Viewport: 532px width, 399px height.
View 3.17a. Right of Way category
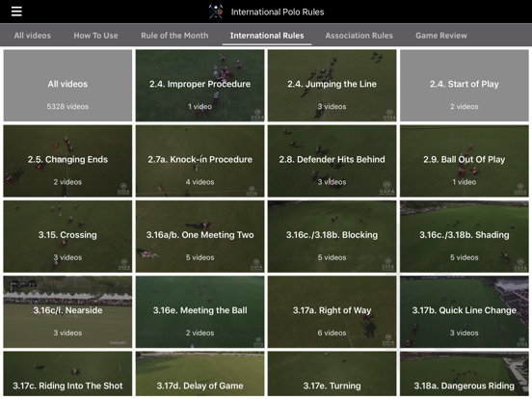332,312
